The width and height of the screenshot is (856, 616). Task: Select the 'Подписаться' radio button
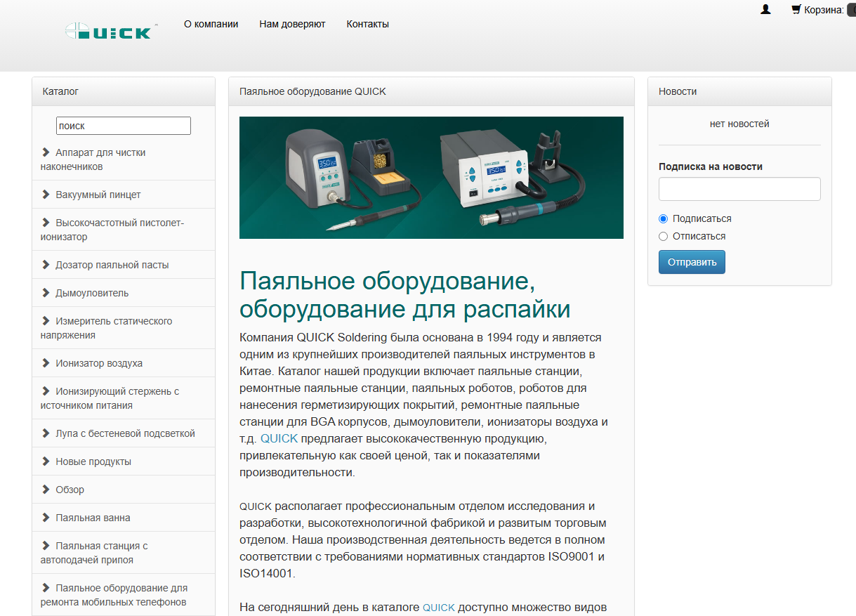(x=663, y=218)
